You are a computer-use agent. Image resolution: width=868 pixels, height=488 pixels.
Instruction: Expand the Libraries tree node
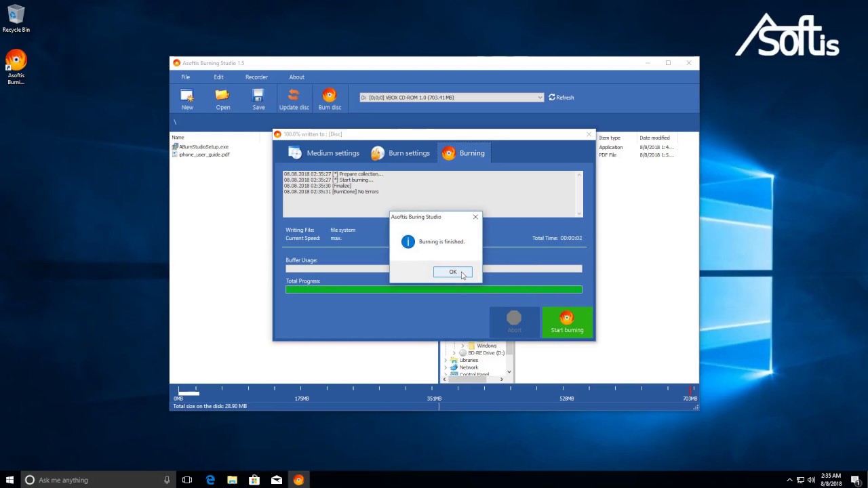[x=446, y=361]
